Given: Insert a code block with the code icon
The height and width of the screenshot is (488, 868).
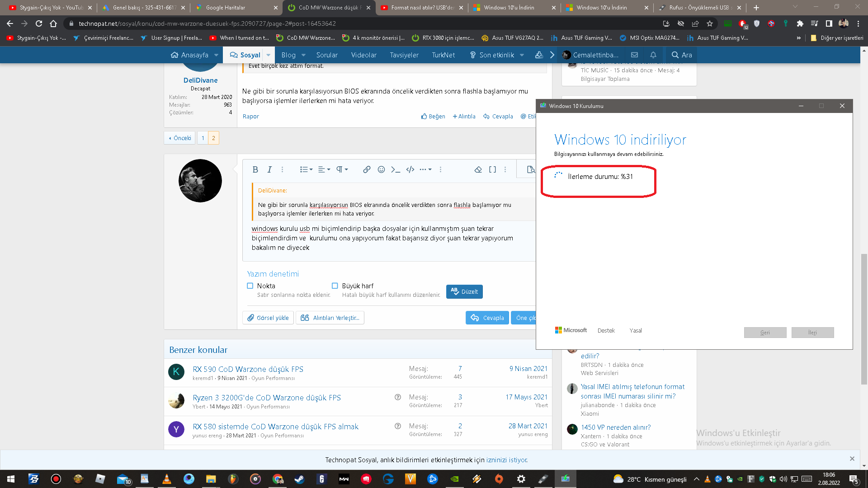Looking at the screenshot, I should pos(410,169).
